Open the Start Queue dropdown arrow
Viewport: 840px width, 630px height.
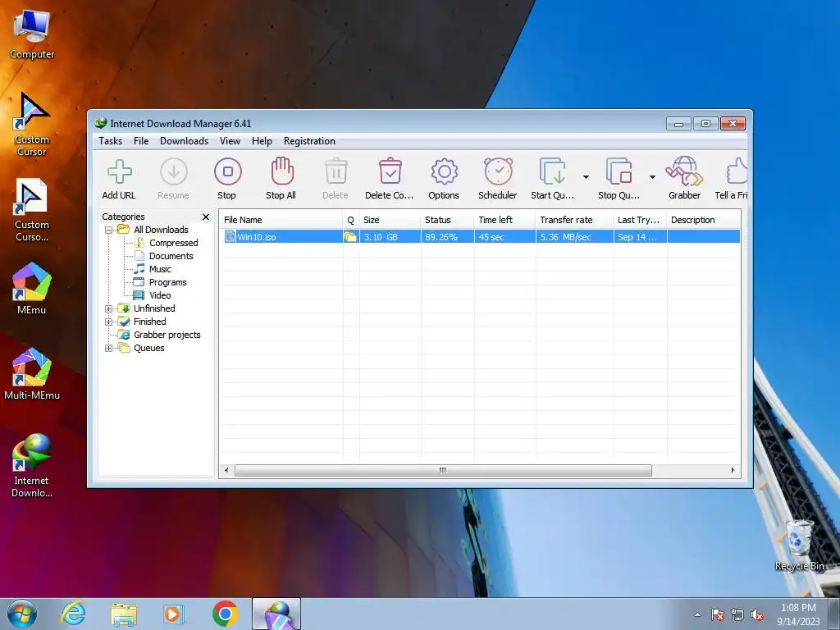(586, 177)
